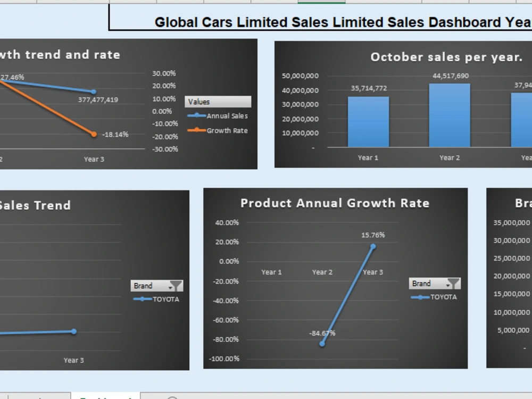Click the Brand field button
The image size is (532, 399).
[152, 286]
